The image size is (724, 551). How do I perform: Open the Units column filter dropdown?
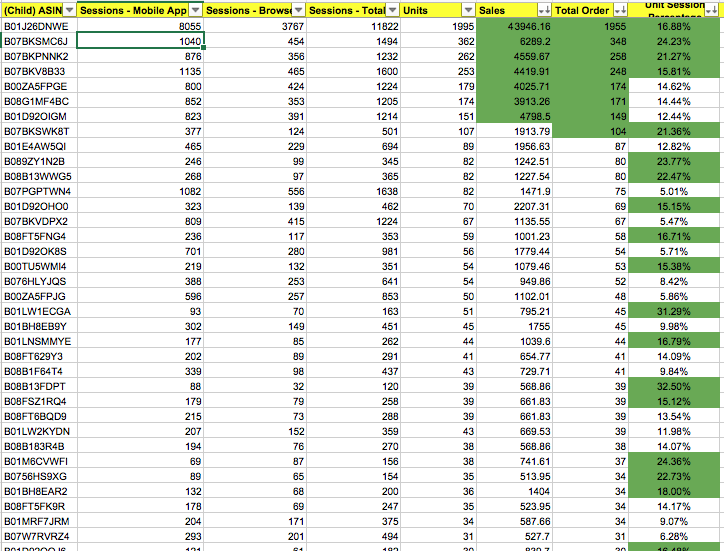(468, 10)
